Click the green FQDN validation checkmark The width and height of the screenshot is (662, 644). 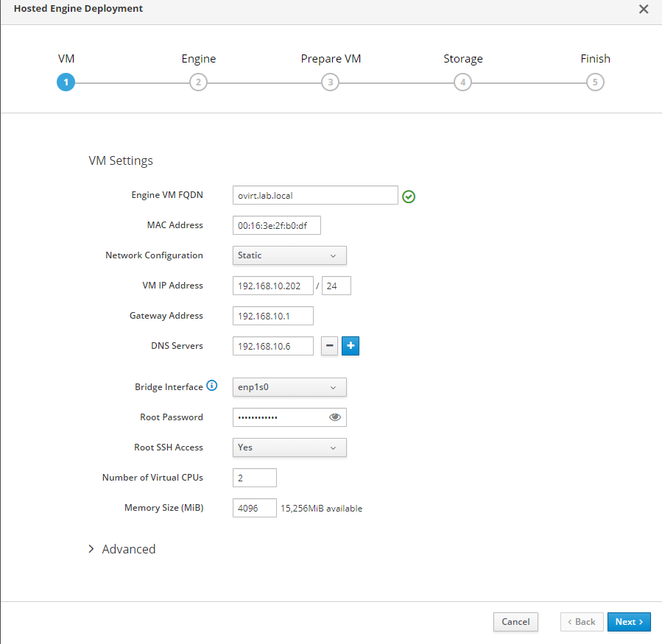409,197
